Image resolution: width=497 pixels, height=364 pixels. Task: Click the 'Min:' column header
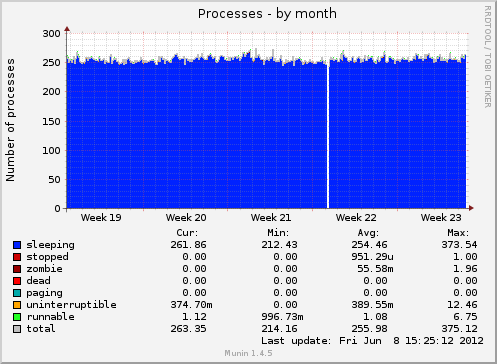pos(278,233)
